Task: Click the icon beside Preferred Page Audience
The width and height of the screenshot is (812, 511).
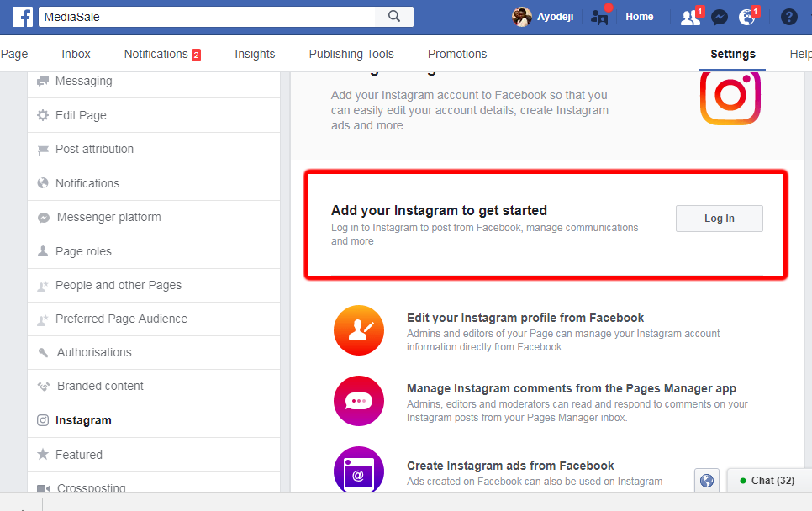Action: [43, 319]
